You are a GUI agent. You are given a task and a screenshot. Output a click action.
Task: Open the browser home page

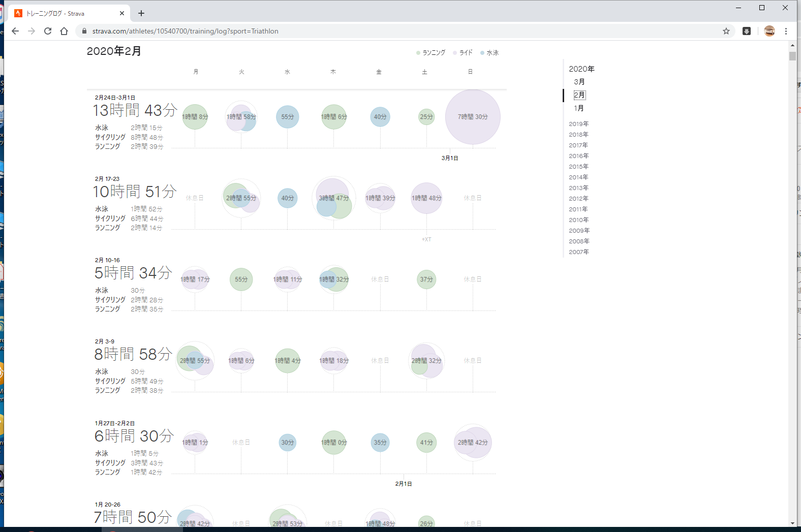point(64,31)
